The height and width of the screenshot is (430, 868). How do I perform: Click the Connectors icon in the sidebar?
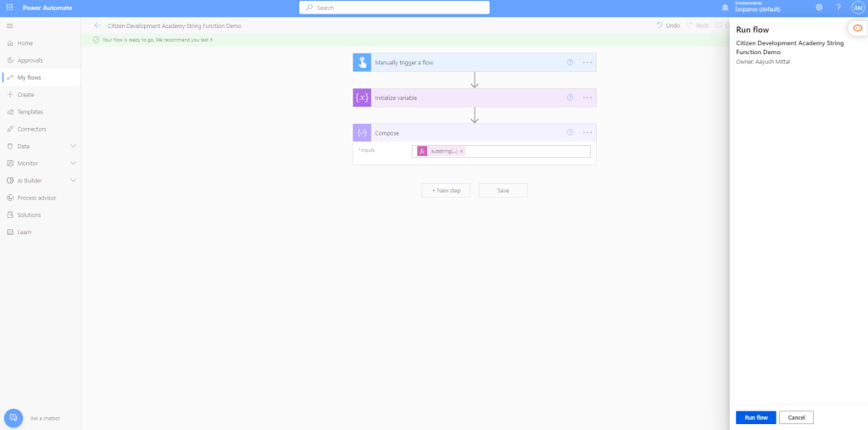click(x=10, y=129)
